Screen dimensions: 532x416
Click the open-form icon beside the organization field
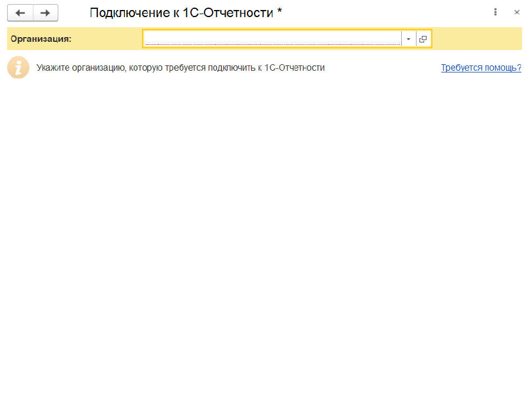point(423,39)
